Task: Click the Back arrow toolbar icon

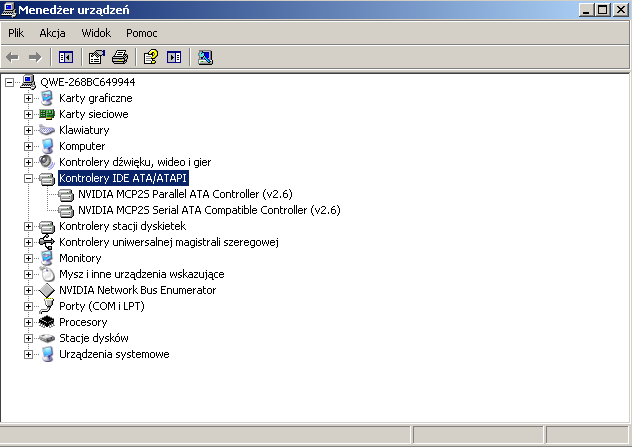Action: coord(12,57)
